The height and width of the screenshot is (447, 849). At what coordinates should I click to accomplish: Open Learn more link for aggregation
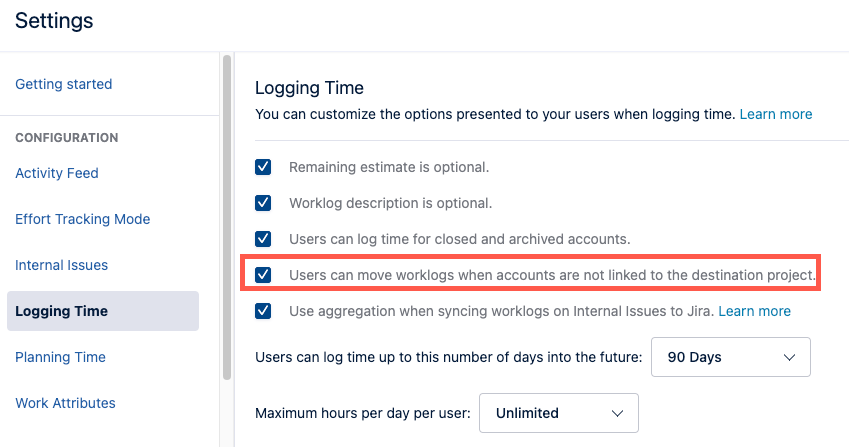[x=754, y=311]
